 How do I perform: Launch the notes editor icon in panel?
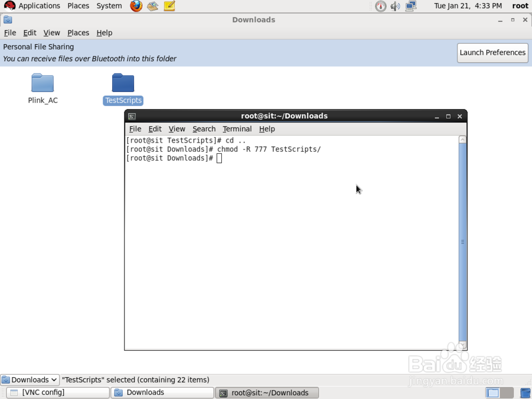(x=169, y=6)
